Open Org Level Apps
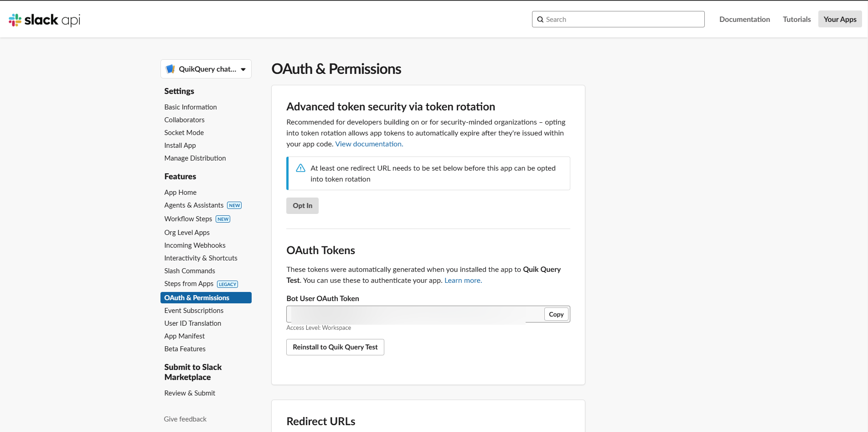The height and width of the screenshot is (432, 868). tap(187, 233)
